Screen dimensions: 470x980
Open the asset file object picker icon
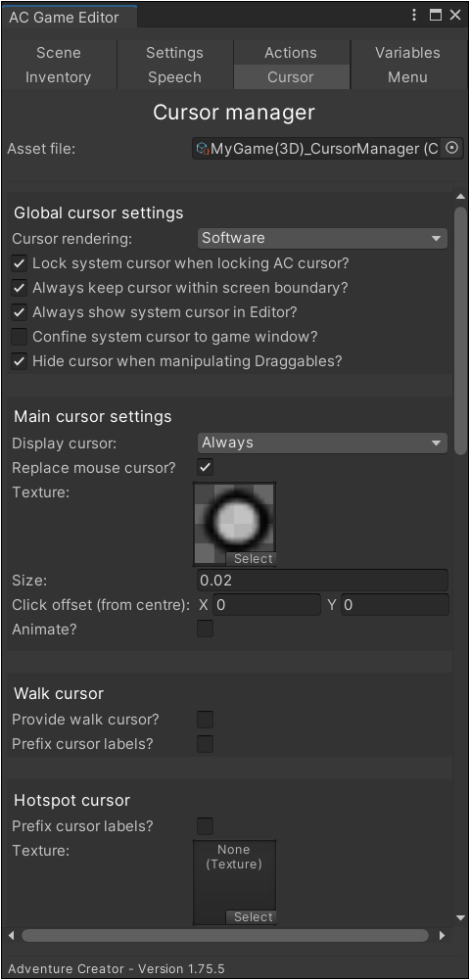[451, 148]
